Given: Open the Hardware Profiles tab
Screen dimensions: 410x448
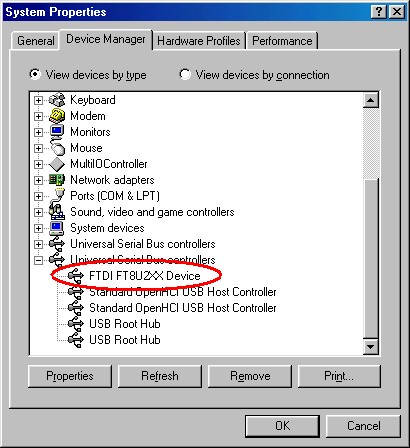Looking at the screenshot, I should [199, 41].
